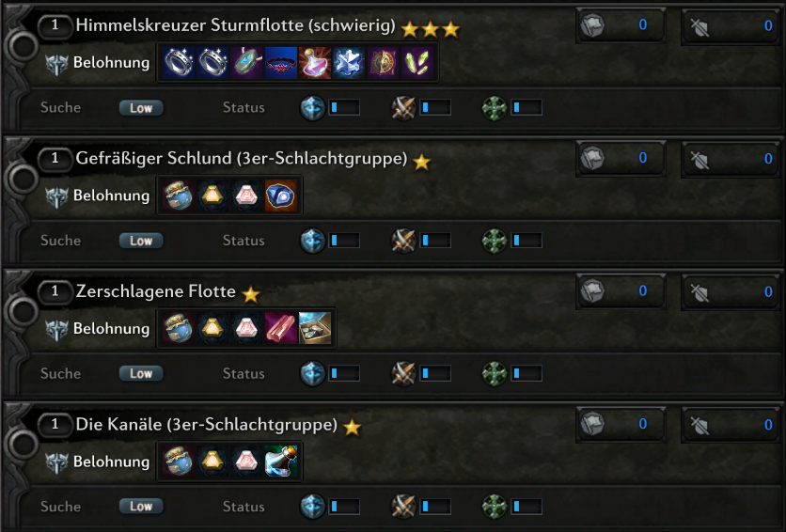Image resolution: width=786 pixels, height=532 pixels.
Task: Click the blue crystal reward in Himmelskreuzer Sturmflotte
Action: pos(348,63)
